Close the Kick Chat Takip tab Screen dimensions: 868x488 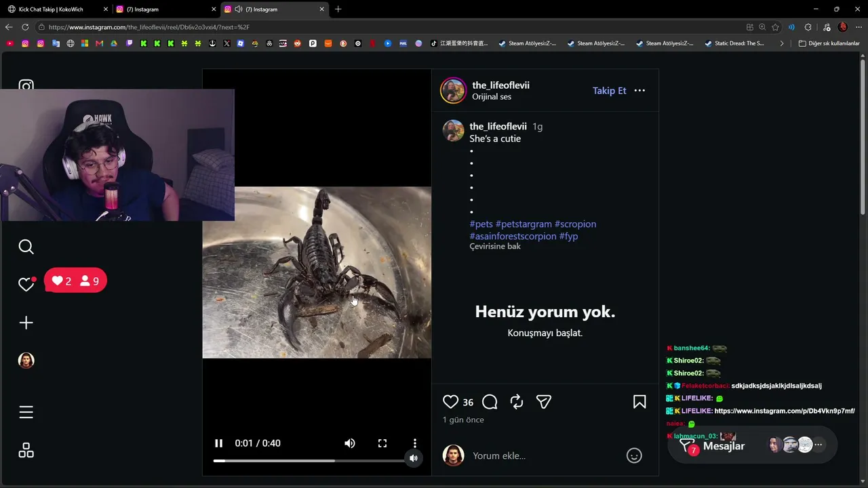[105, 9]
